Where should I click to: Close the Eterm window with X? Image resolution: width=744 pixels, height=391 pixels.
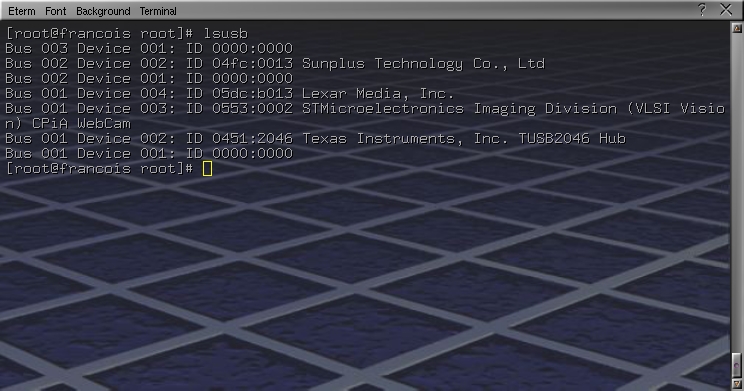point(726,9)
